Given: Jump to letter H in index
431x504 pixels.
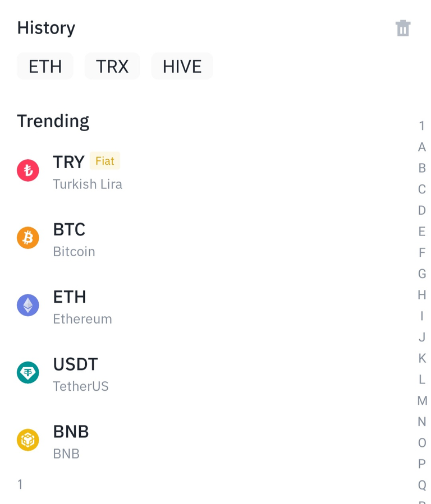Looking at the screenshot, I should pyautogui.click(x=422, y=295).
